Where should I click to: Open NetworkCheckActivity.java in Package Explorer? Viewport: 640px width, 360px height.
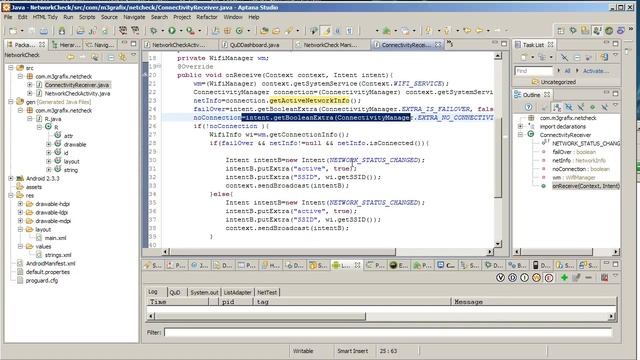click(x=77, y=93)
